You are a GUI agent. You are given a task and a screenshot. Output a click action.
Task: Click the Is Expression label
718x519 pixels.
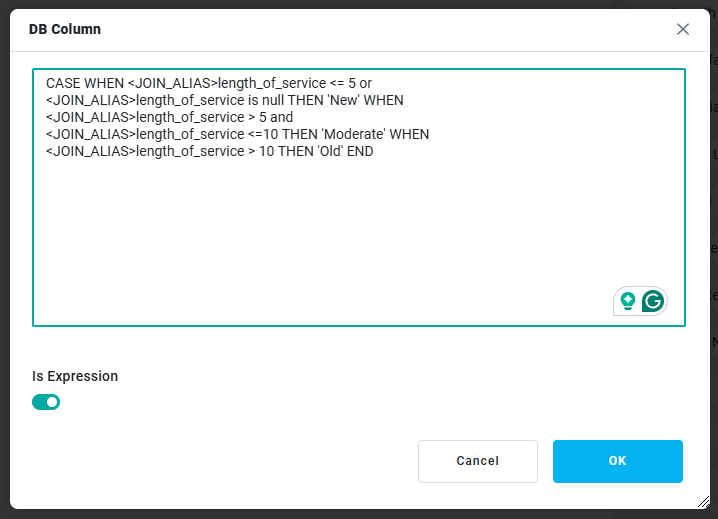point(75,376)
